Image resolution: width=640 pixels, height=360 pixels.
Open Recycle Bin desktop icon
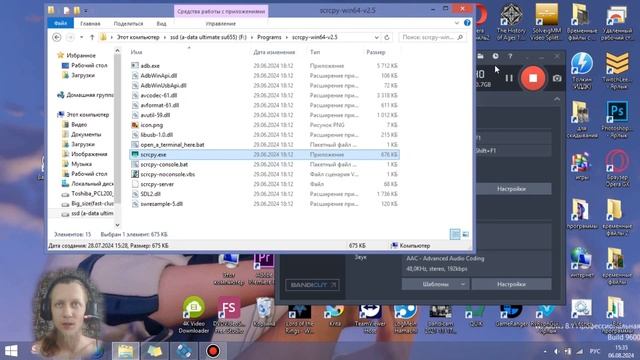coord(264,312)
